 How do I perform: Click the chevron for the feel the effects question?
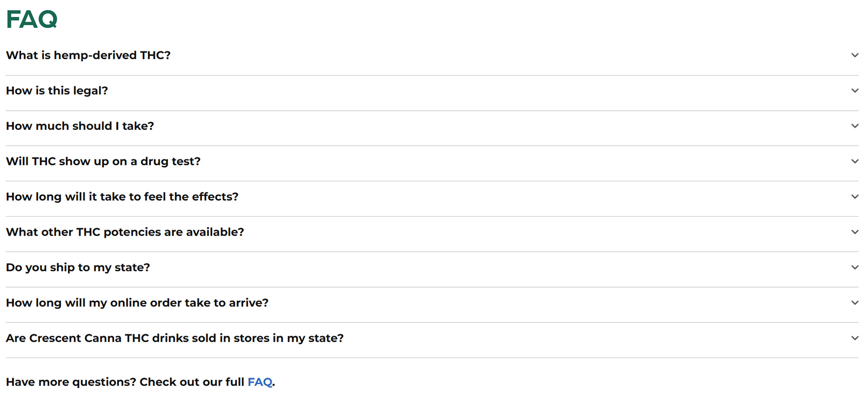click(854, 197)
